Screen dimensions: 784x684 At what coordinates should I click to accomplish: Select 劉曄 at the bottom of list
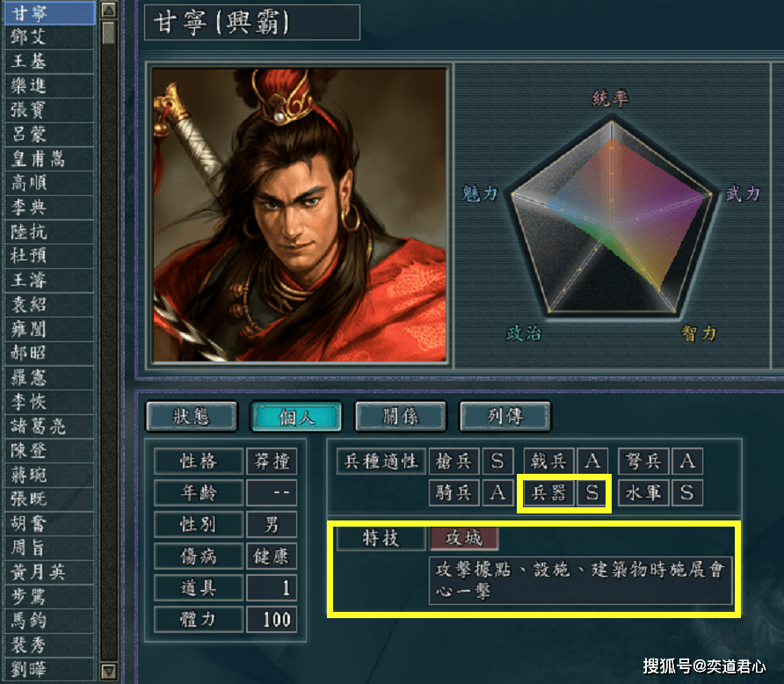tap(49, 670)
